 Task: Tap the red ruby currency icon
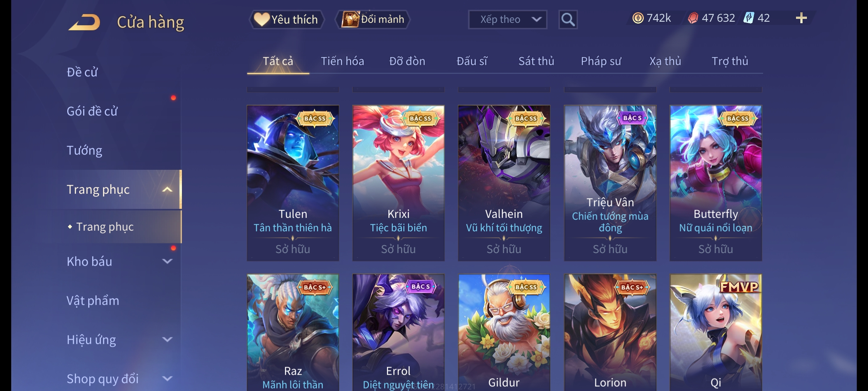tap(693, 18)
